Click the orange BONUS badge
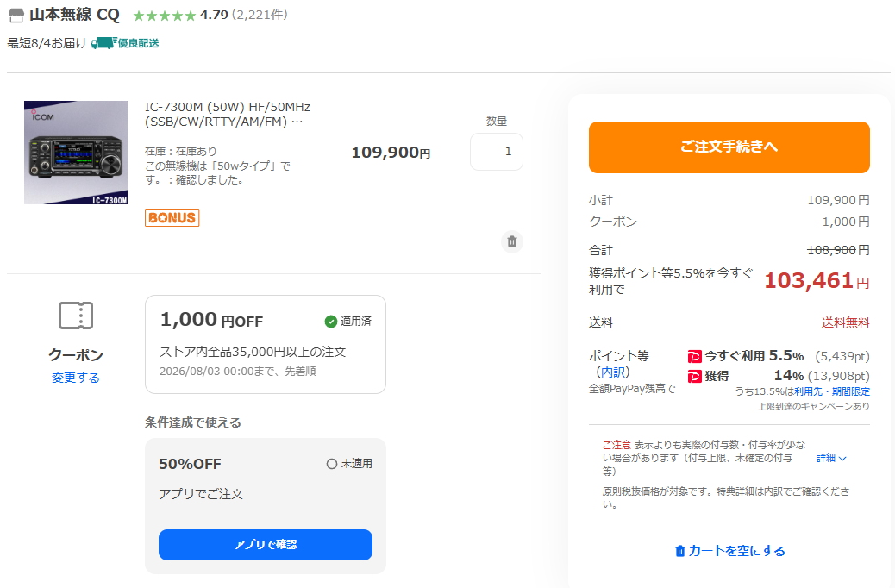The width and height of the screenshot is (895, 588). click(x=172, y=217)
